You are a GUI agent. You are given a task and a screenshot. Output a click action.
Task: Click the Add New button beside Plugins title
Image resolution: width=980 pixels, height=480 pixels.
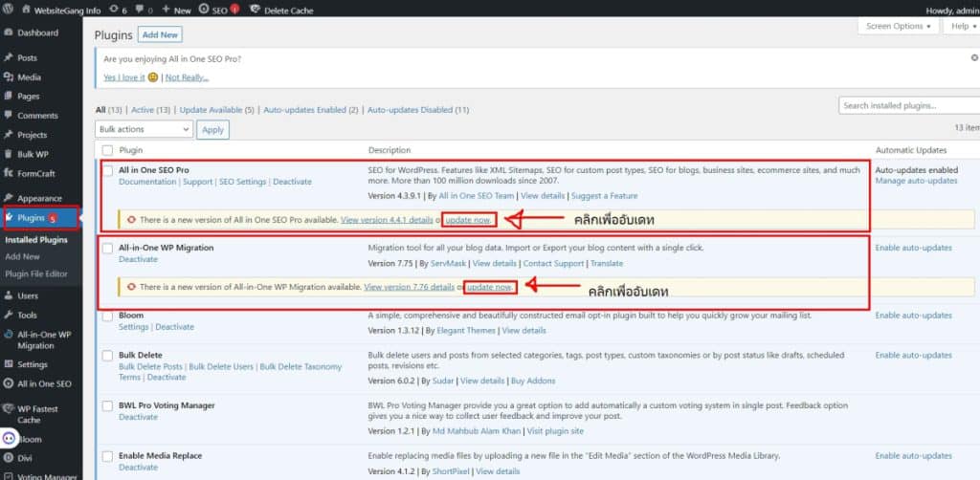click(x=160, y=35)
